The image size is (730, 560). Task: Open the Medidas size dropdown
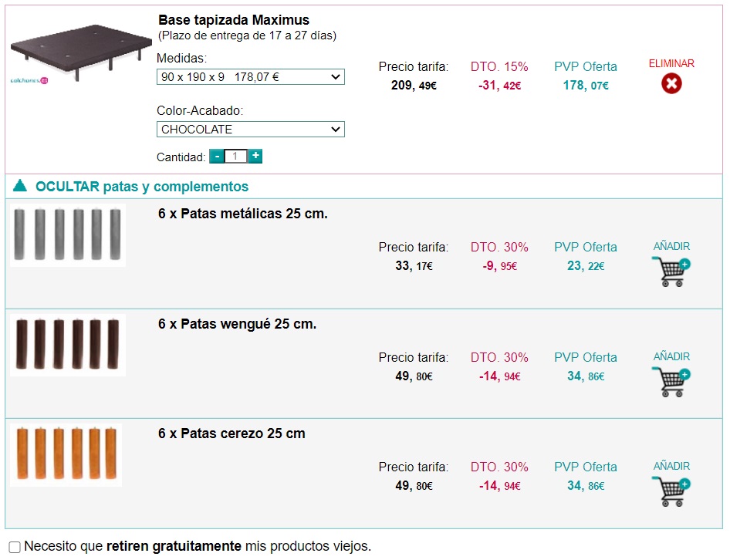[251, 77]
